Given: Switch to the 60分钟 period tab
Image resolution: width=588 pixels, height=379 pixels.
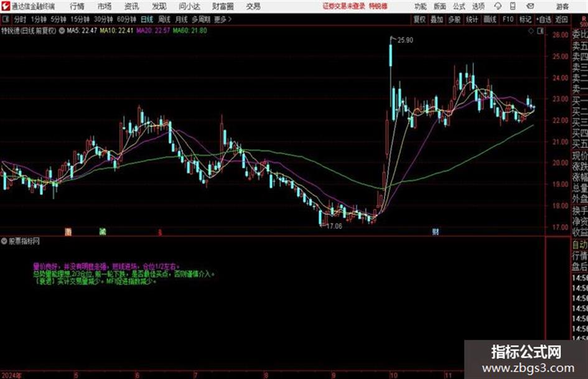Looking at the screenshot, I should [126, 19].
